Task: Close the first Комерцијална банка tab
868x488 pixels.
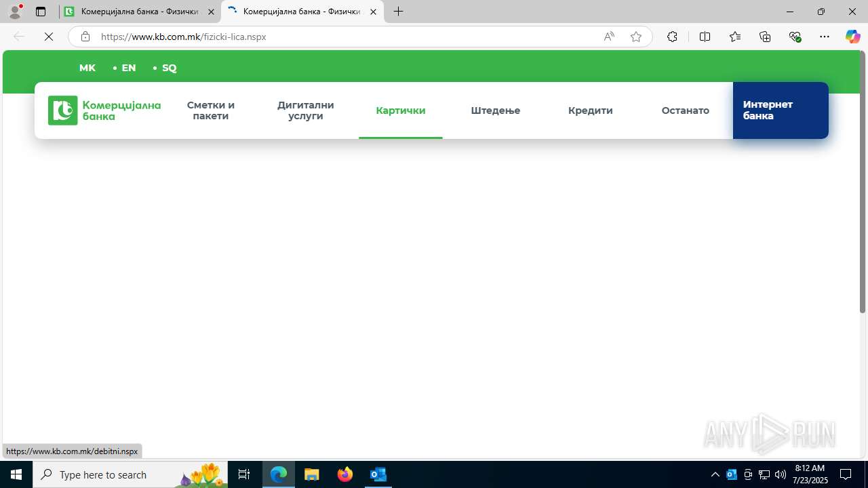Action: click(211, 12)
